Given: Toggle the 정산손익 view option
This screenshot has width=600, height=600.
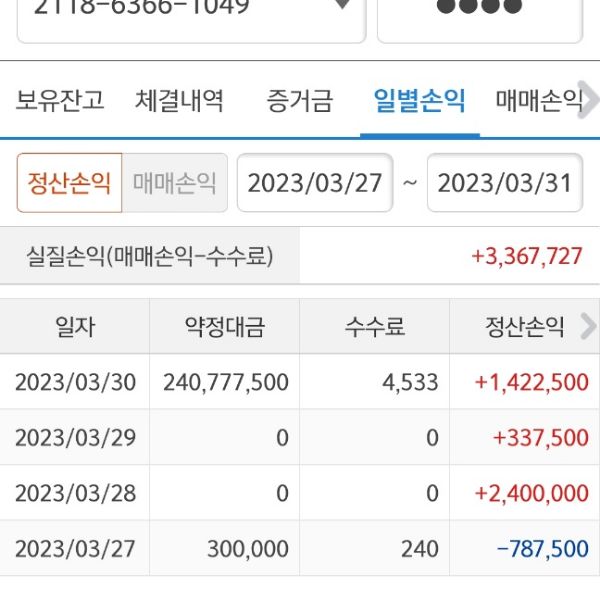Looking at the screenshot, I should pos(69,183).
